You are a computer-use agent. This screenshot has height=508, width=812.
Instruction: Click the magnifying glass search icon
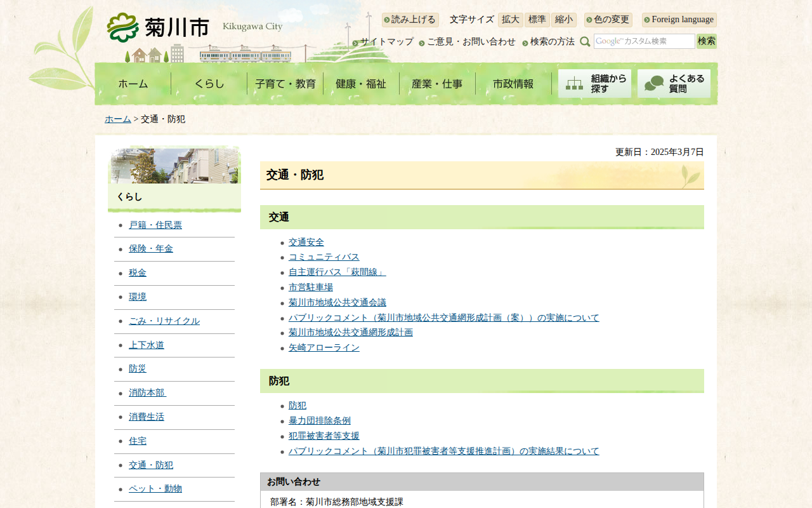[x=585, y=41]
